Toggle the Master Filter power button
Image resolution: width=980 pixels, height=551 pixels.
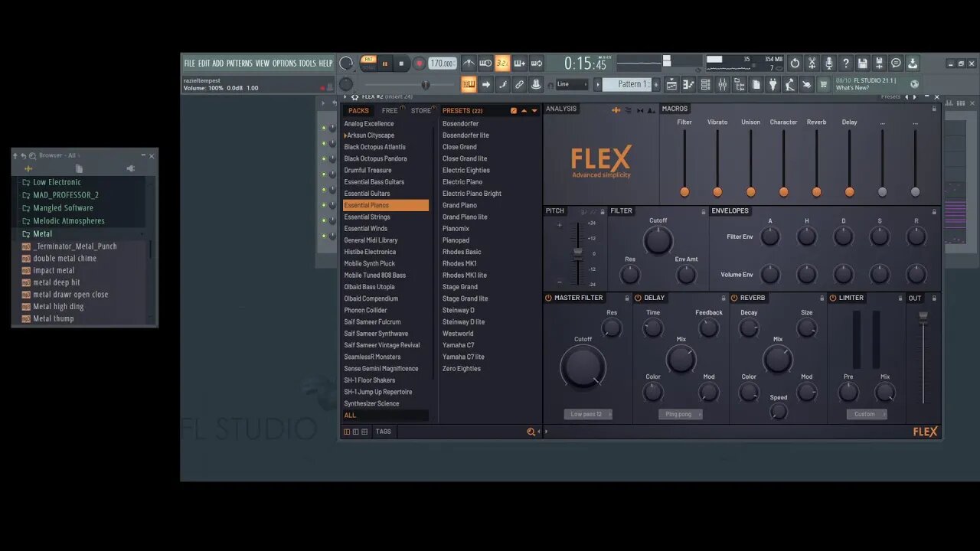tap(548, 298)
